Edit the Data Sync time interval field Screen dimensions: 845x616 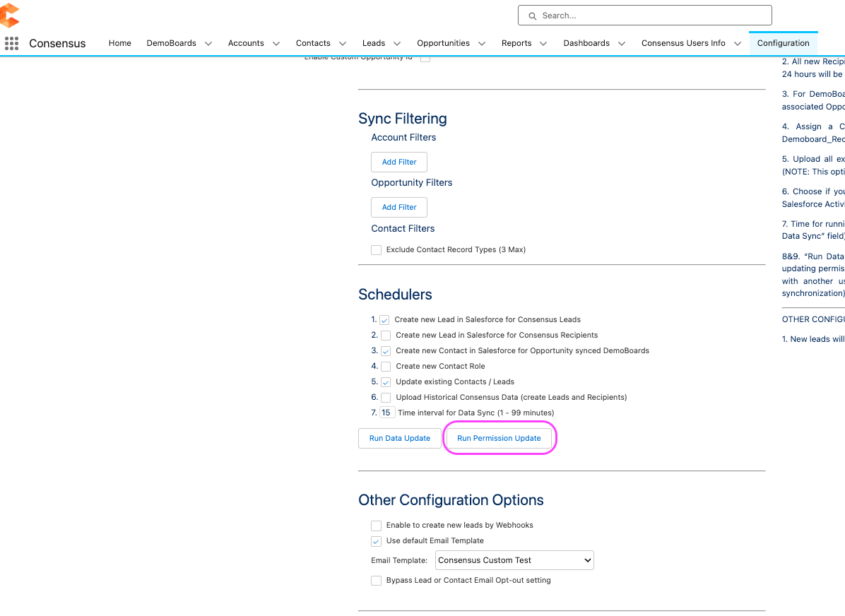tap(387, 413)
